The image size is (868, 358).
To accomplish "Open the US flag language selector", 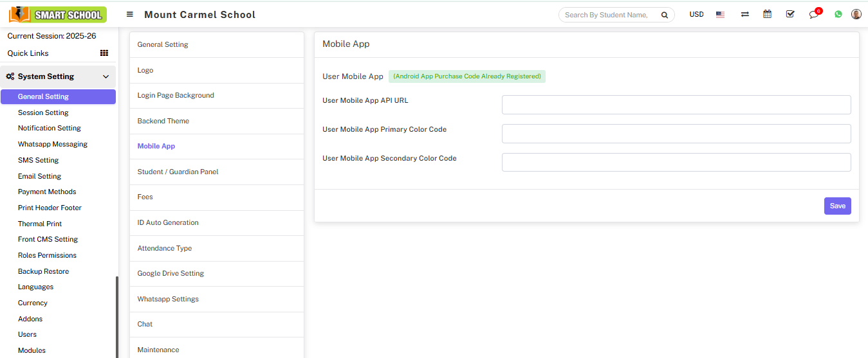I will tap(720, 14).
